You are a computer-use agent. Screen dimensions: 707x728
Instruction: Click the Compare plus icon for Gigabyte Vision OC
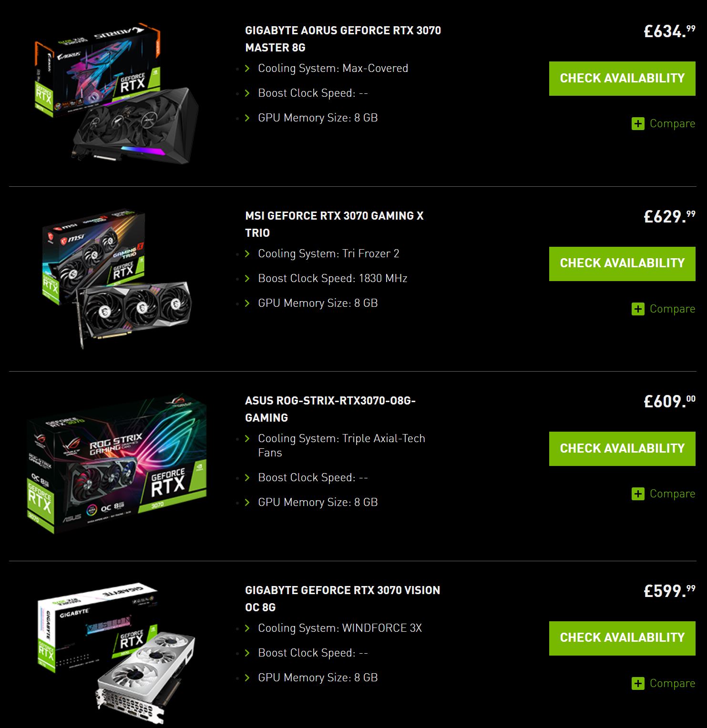(638, 684)
